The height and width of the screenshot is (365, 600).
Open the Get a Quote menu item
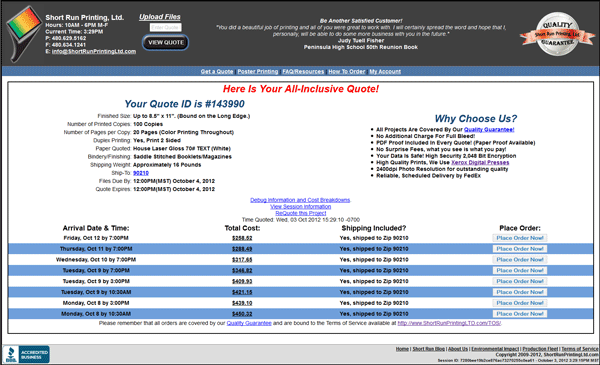(217, 72)
